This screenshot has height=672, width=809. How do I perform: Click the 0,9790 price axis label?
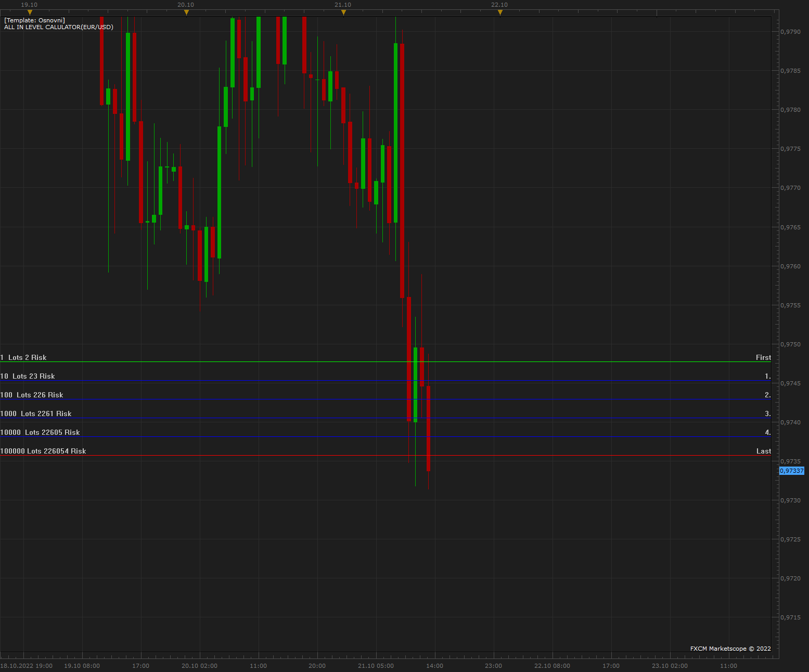791,32
